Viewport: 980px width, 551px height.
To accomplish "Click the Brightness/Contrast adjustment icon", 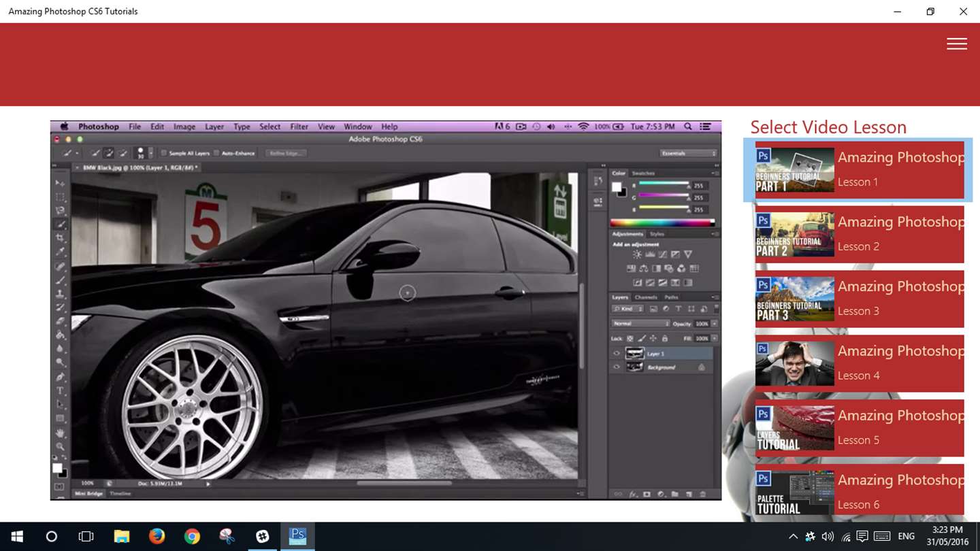I will 637,254.
